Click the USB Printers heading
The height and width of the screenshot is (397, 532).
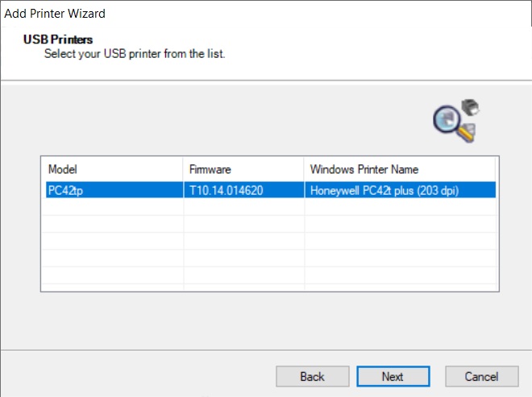[x=58, y=39]
